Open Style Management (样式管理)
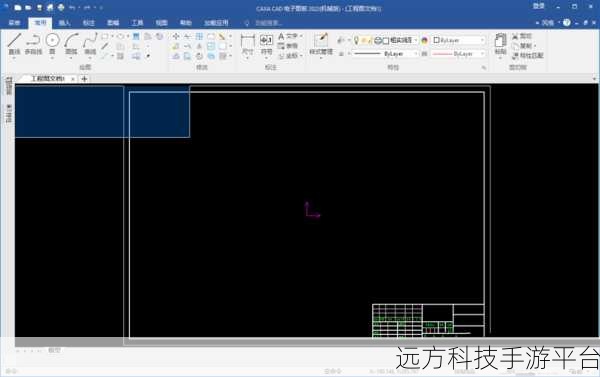The image size is (600, 377). (321, 44)
